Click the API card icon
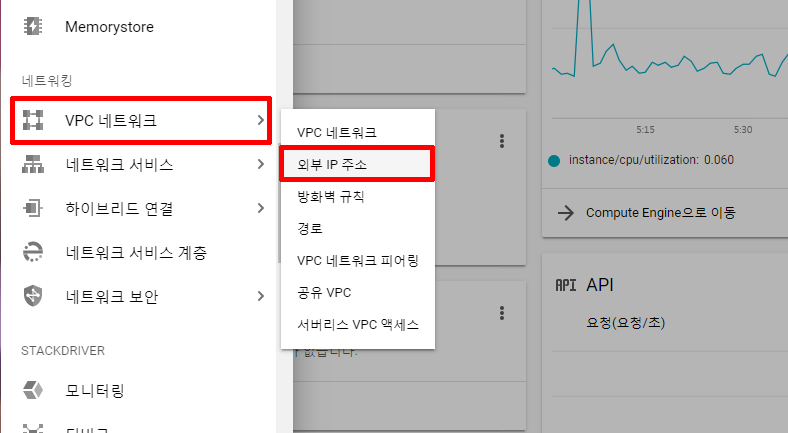The width and height of the screenshot is (788, 433). tap(565, 285)
